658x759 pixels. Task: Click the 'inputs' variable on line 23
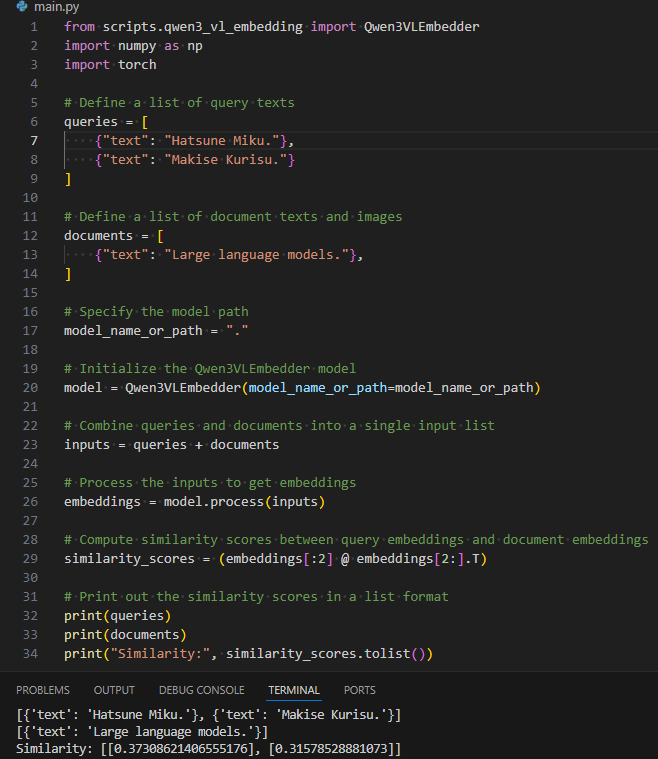tap(87, 445)
